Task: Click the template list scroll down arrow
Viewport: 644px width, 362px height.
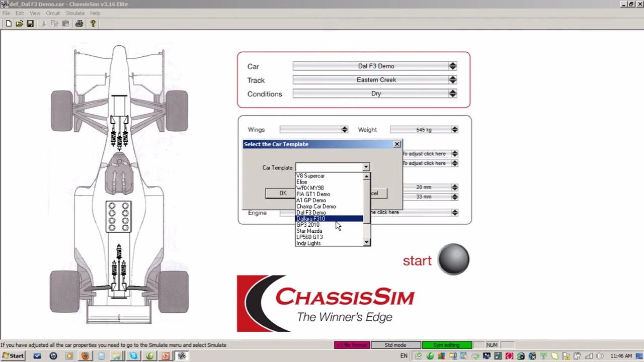Action: point(366,242)
